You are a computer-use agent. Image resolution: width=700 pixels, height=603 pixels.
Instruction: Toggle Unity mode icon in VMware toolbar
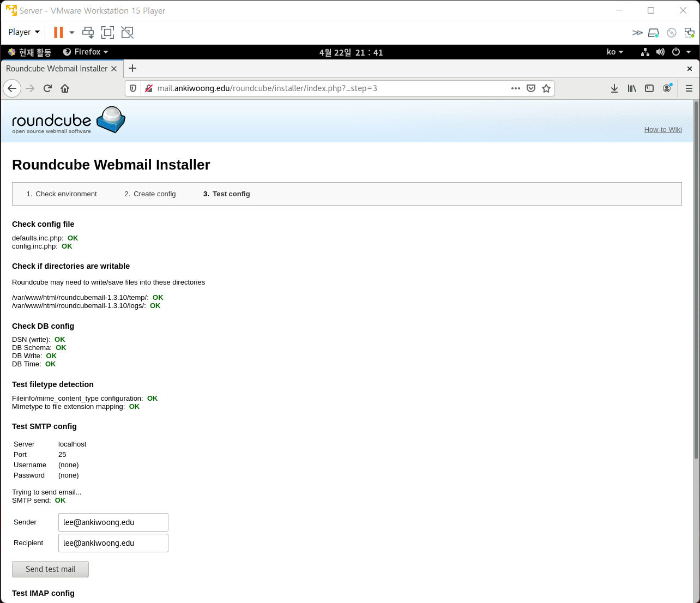[128, 33]
